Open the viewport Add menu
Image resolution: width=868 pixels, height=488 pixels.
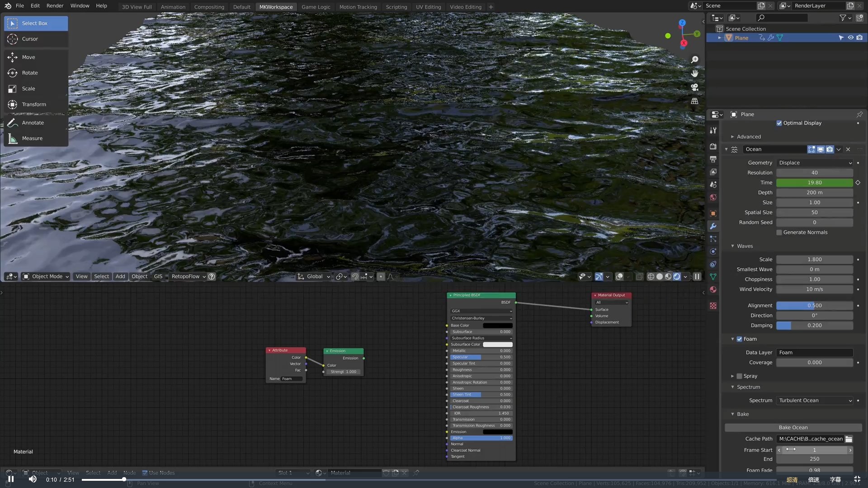point(120,277)
